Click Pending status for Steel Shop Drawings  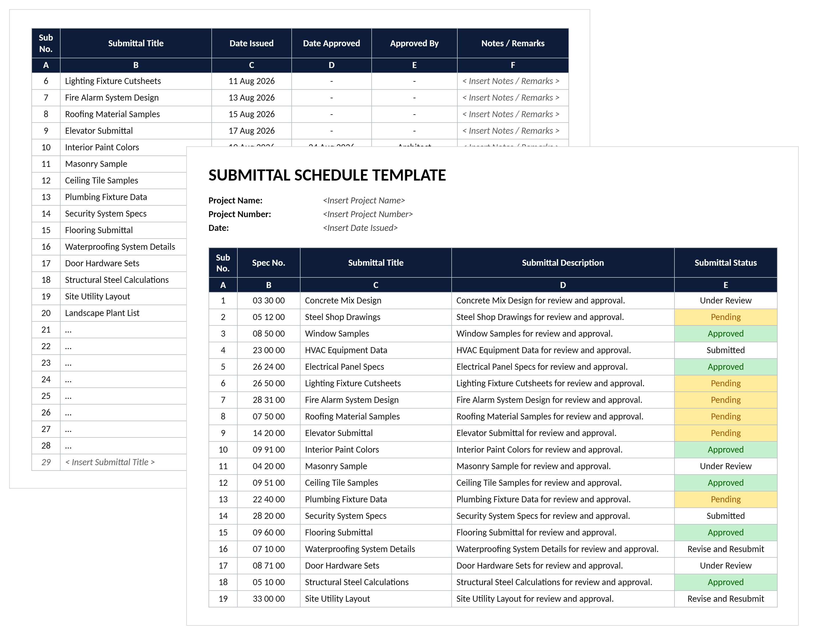click(725, 317)
